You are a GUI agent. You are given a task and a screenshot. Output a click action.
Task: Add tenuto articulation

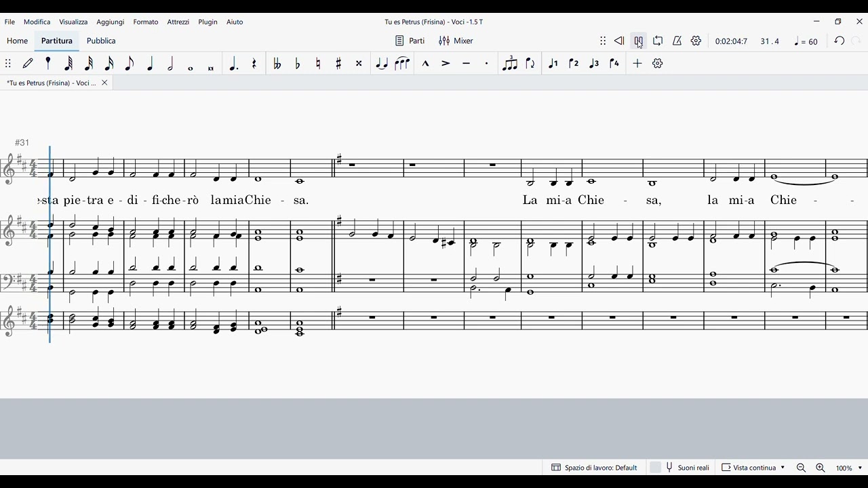(466, 64)
